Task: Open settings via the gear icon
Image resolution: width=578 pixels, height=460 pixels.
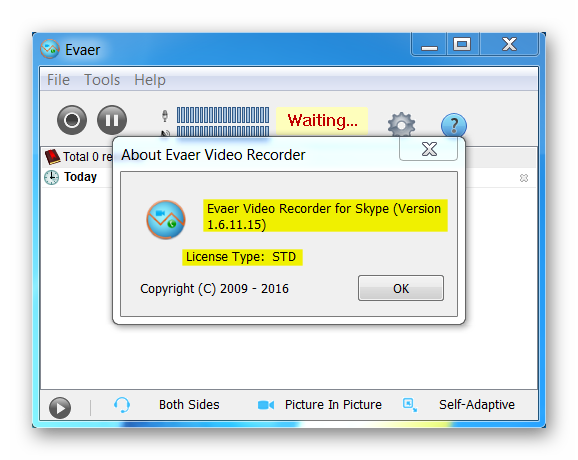Action: pyautogui.click(x=401, y=125)
